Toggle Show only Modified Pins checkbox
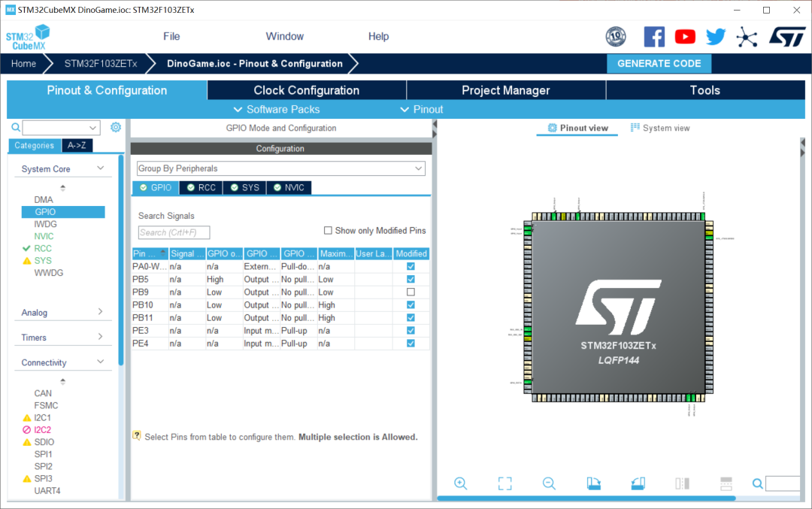 tap(328, 230)
